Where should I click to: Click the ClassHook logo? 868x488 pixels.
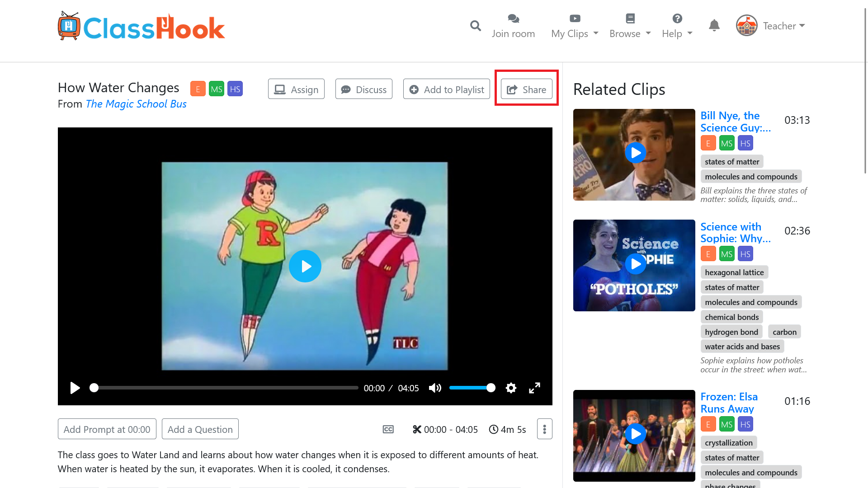(141, 27)
